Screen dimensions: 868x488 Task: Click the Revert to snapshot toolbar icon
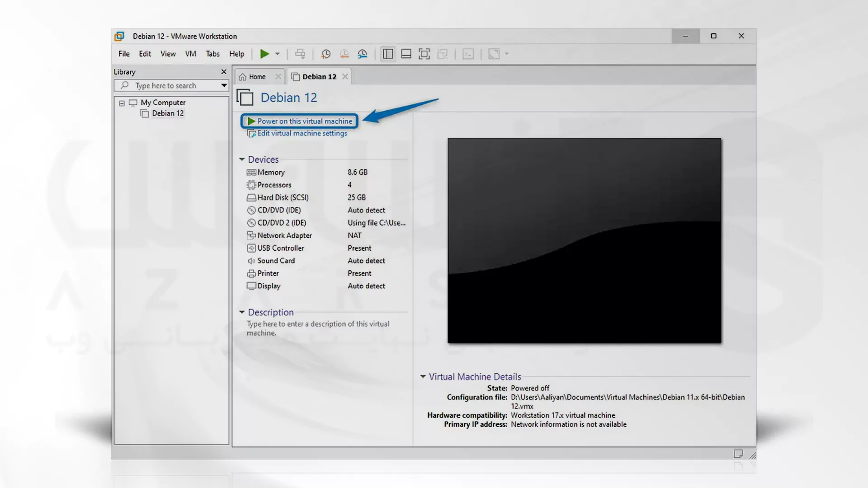344,54
